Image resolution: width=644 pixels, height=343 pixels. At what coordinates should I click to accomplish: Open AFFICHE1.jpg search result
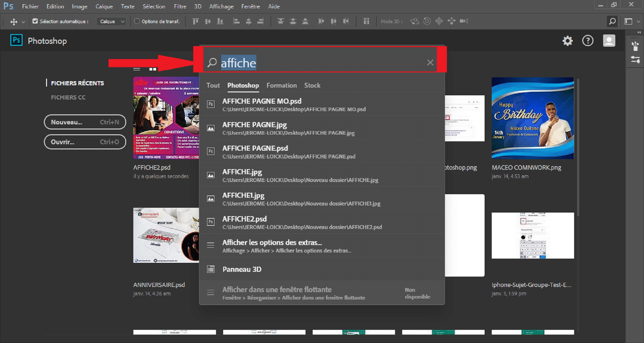pos(322,198)
